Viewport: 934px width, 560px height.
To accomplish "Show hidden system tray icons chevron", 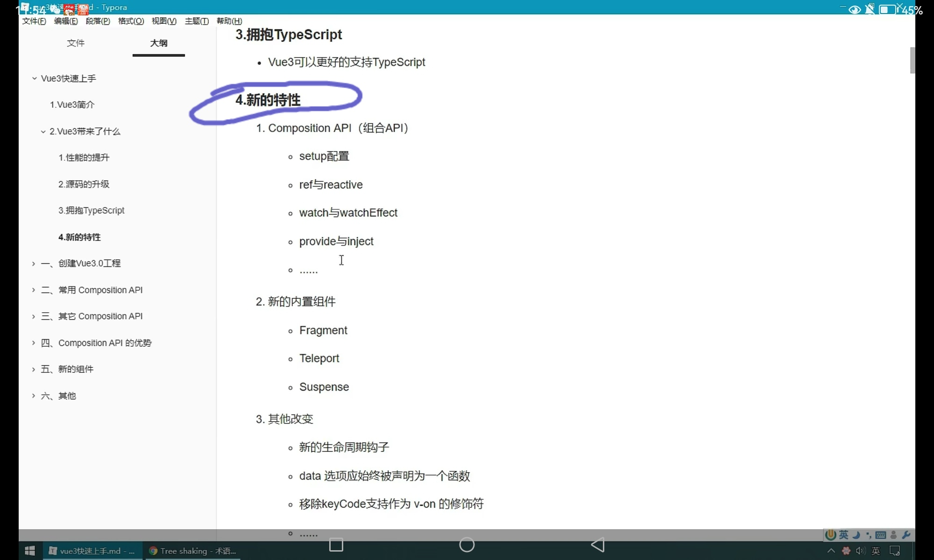I will [831, 551].
